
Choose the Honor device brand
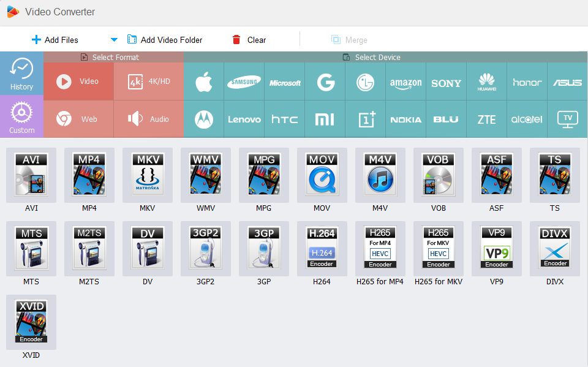[x=527, y=81]
